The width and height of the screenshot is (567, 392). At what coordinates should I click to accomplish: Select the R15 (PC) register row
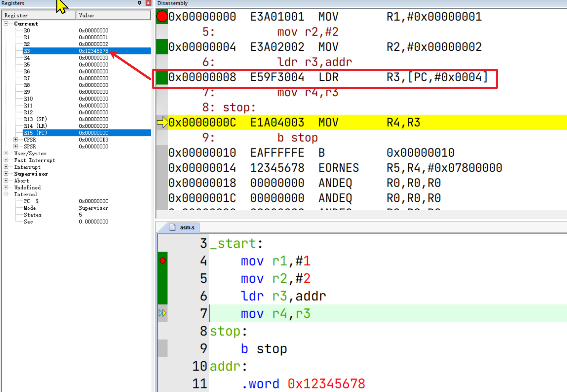point(87,133)
